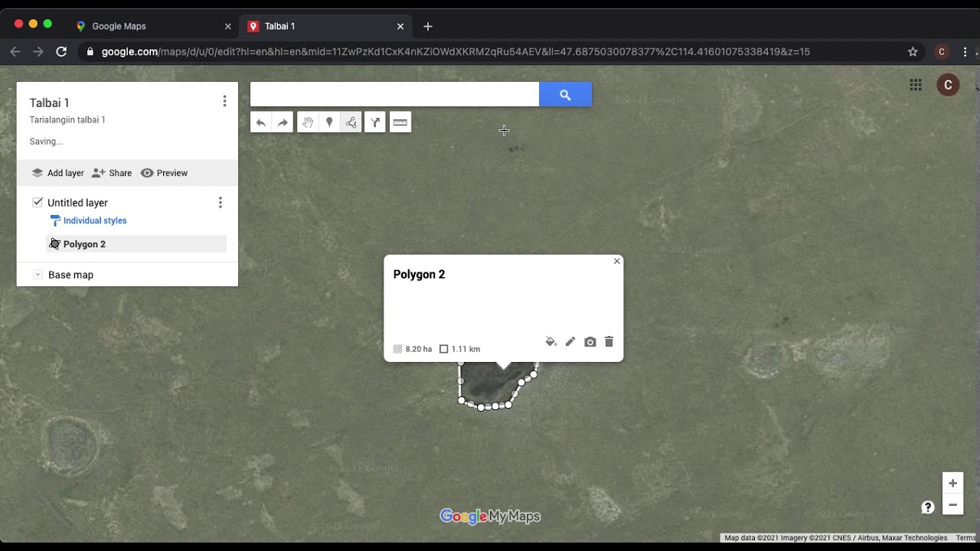Select the Add directions tool
980x551 pixels.
(375, 122)
